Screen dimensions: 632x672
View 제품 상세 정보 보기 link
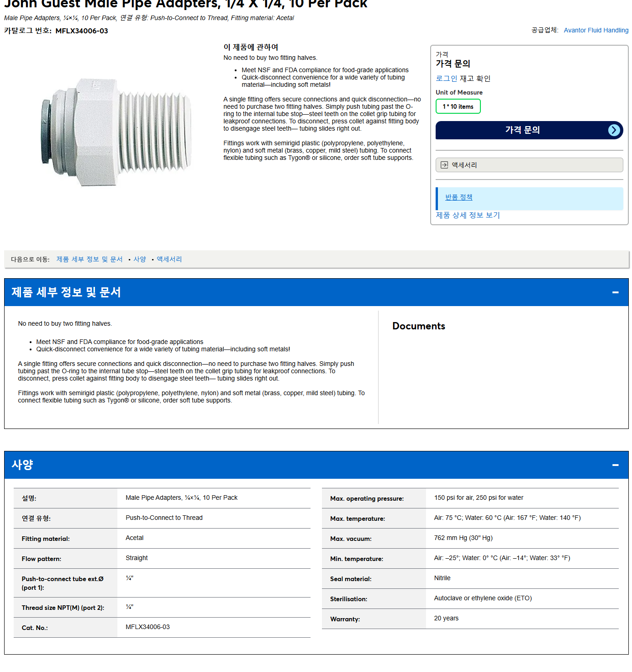[x=468, y=215]
